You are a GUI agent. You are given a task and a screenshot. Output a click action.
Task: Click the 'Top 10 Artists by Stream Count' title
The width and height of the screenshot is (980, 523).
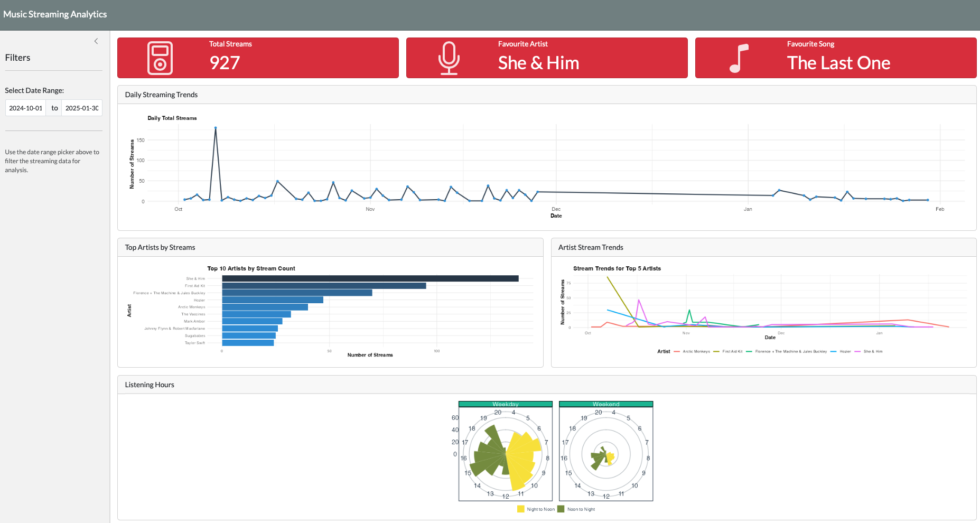(251, 268)
